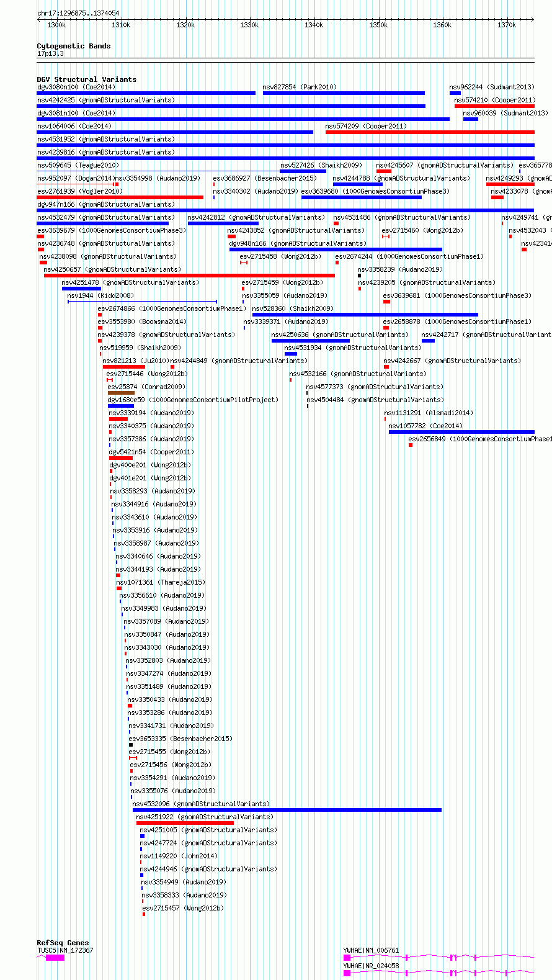
Task: Click nsv4242667 gnomAD variant label
Action: tap(452, 361)
